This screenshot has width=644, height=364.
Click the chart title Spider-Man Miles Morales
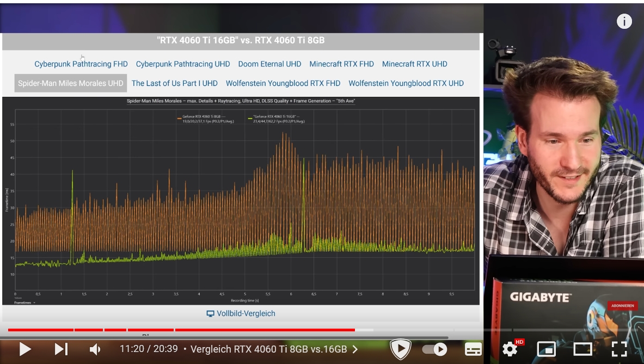pyautogui.click(x=241, y=101)
